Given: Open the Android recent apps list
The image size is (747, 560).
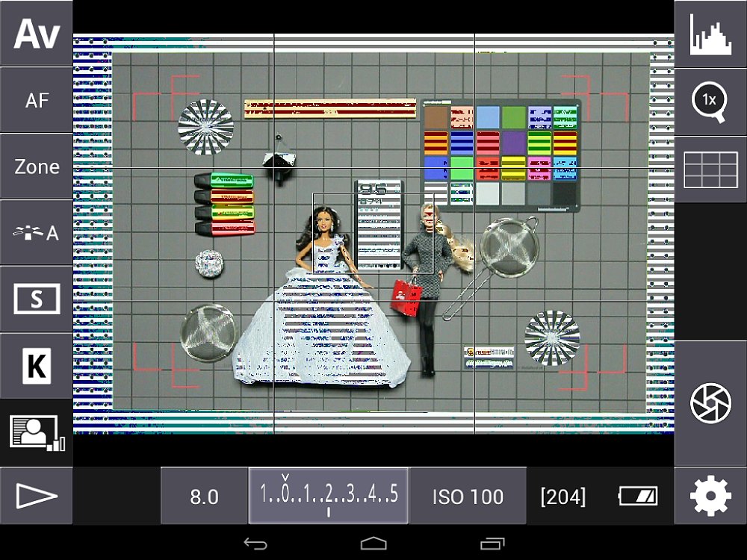Looking at the screenshot, I should (x=492, y=544).
